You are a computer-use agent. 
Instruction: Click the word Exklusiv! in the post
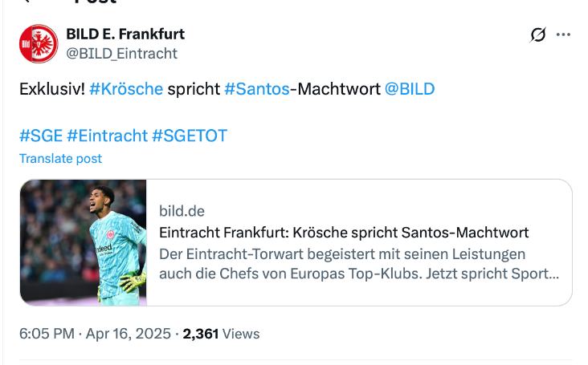click(x=52, y=89)
